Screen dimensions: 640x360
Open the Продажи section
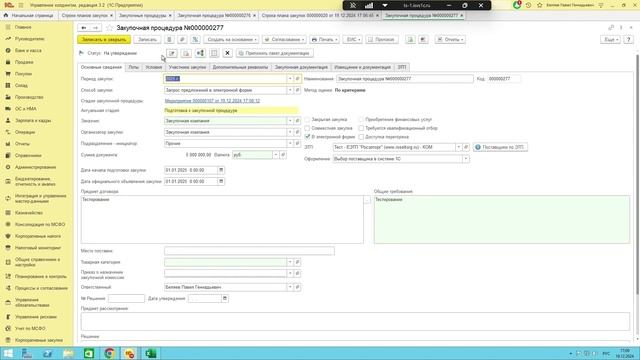24,62
